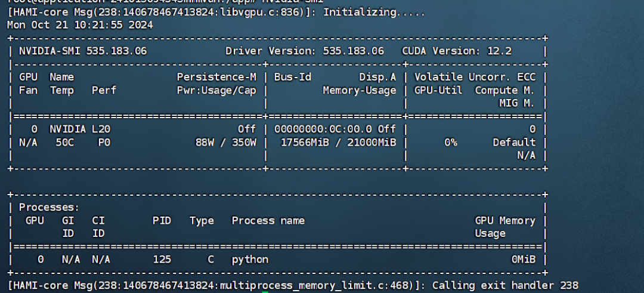
Task: Click the 0% GPU-Util value
Action: click(x=450, y=143)
